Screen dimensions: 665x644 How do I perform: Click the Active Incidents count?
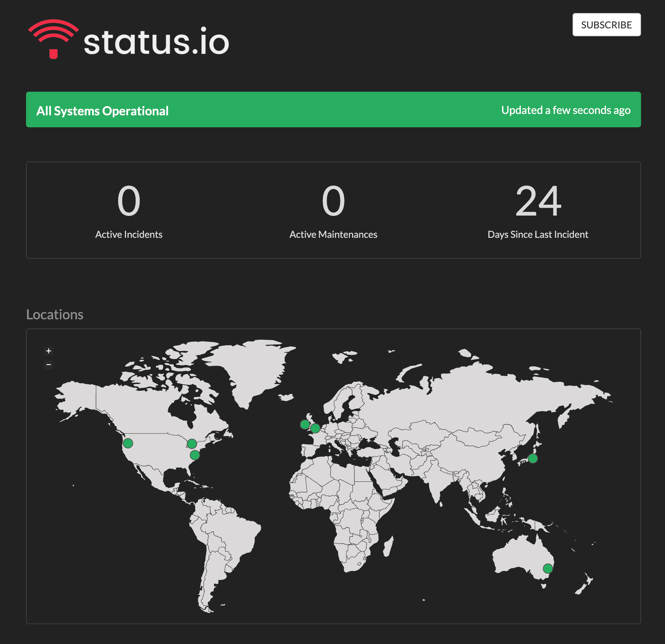(129, 201)
